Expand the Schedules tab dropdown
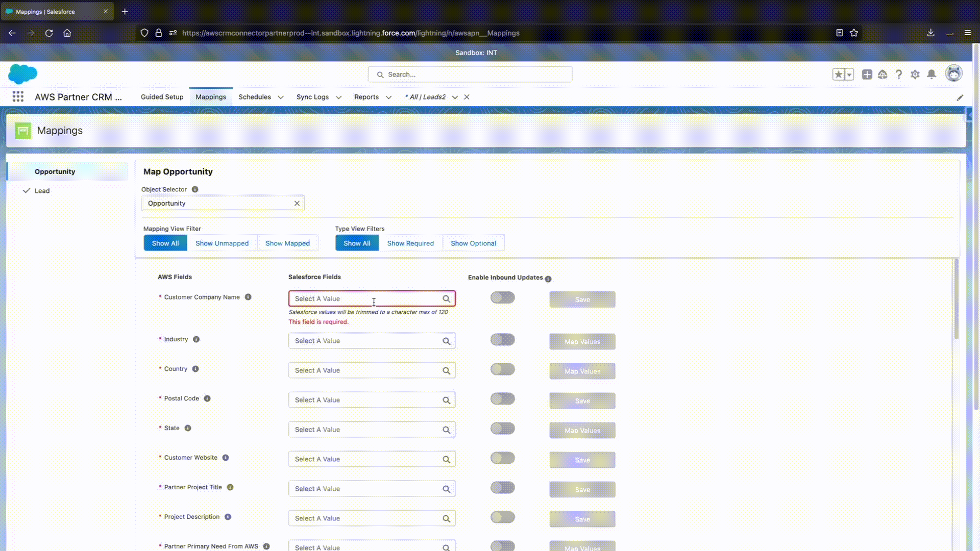Screen dimensions: 980x551 tap(281, 97)
